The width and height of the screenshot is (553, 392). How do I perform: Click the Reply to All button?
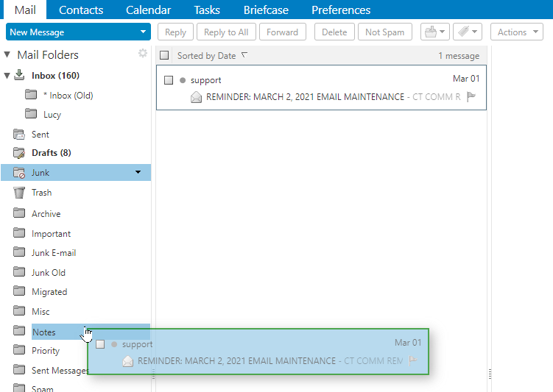click(226, 32)
